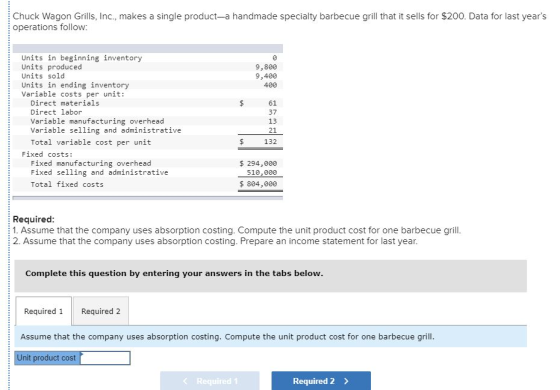Select the Required 1 tab
Image resolution: width=560 pixels, height=390 pixels.
(x=43, y=311)
